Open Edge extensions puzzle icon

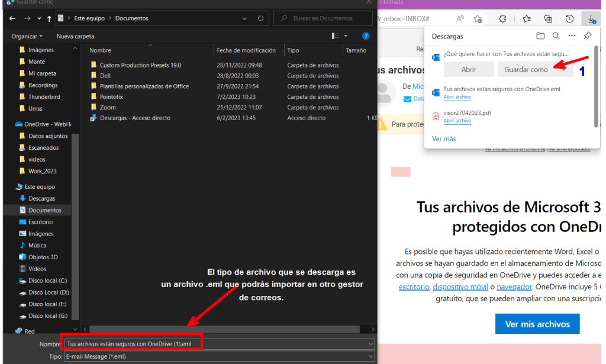point(502,18)
